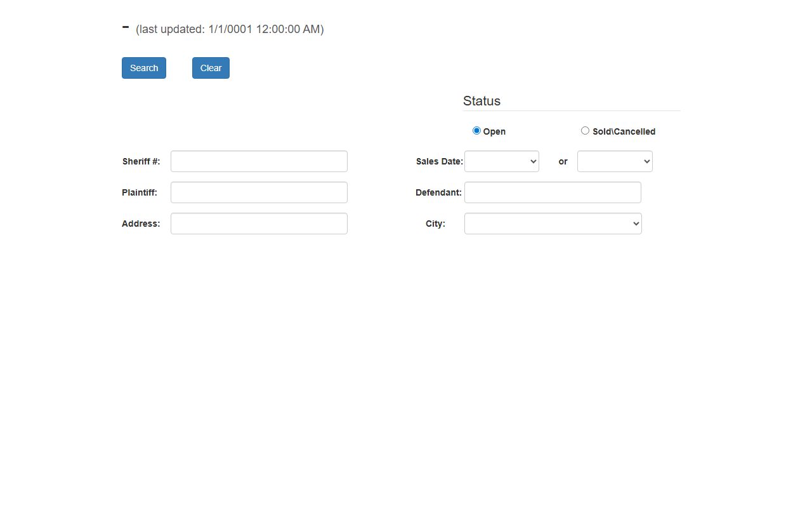Screen dimensions: 812x508
Task: Click the Defendant input field
Action: pyautogui.click(x=553, y=192)
